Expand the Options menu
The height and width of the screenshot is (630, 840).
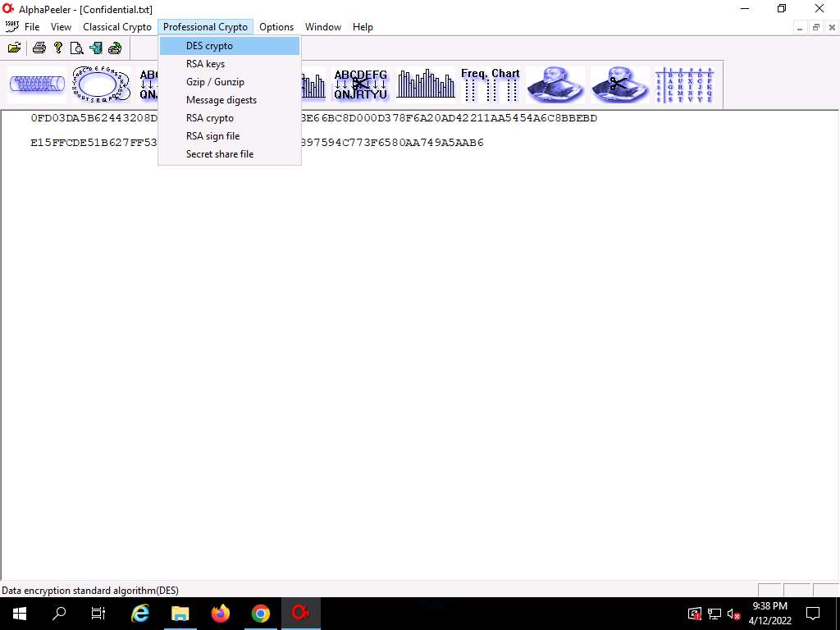click(276, 27)
